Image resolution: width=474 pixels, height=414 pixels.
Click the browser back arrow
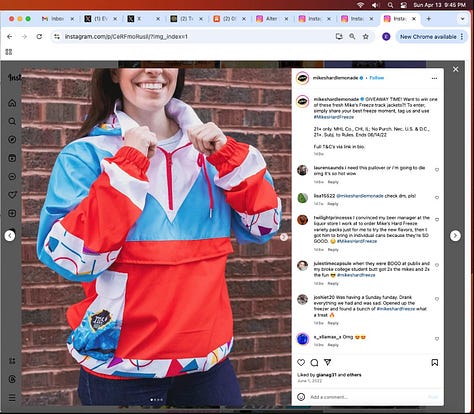click(x=10, y=37)
